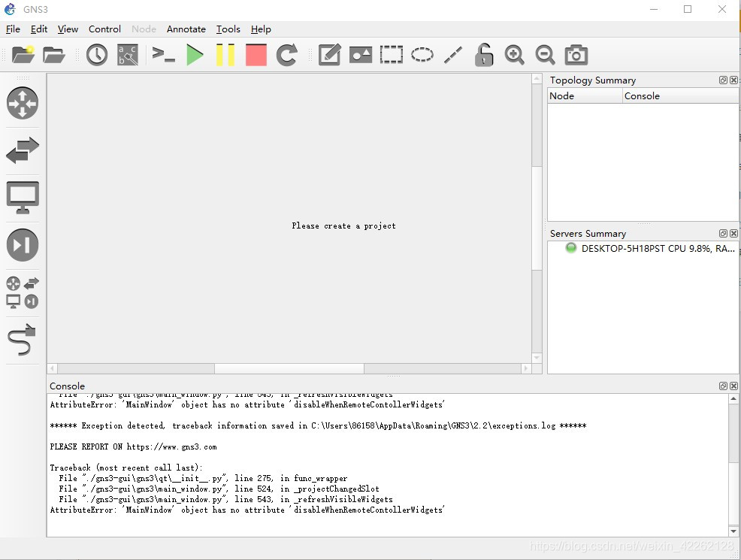This screenshot has width=741, height=560.
Task: Click the New blank project icon
Action: click(23, 55)
